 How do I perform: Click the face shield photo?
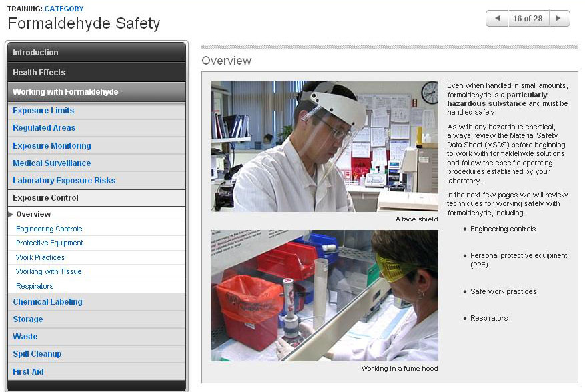324,146
